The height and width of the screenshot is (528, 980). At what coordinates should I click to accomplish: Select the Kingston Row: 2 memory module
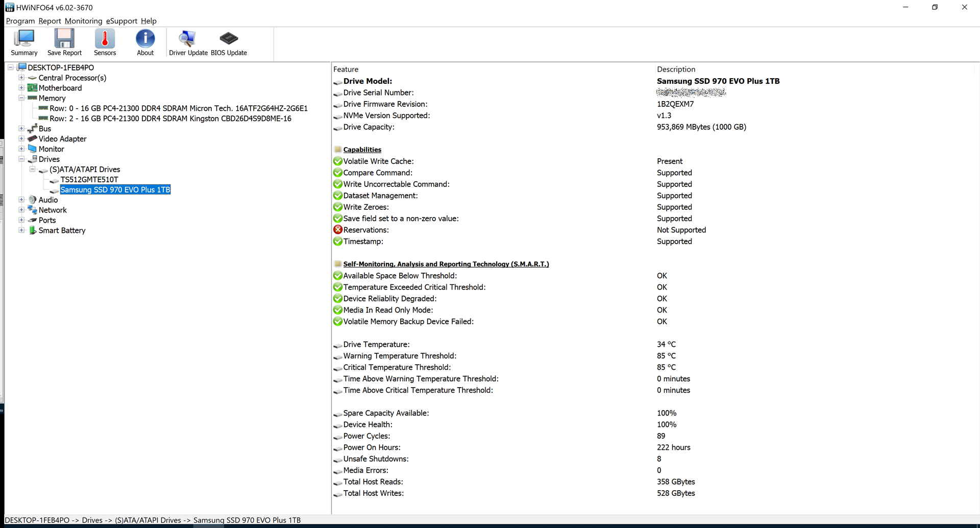point(170,118)
